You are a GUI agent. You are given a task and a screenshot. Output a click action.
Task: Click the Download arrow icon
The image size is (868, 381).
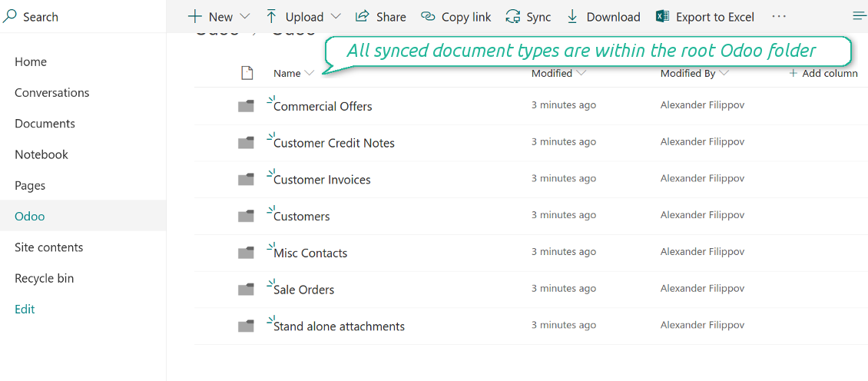click(x=572, y=17)
